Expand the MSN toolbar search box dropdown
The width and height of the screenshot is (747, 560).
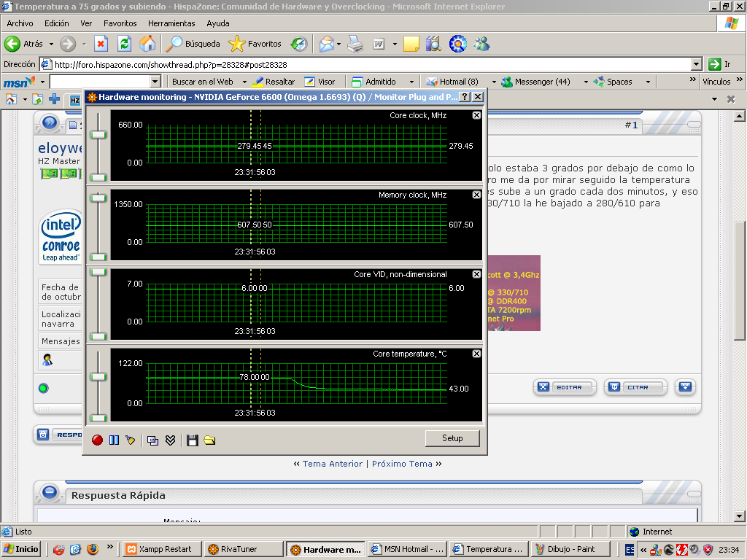(x=155, y=82)
